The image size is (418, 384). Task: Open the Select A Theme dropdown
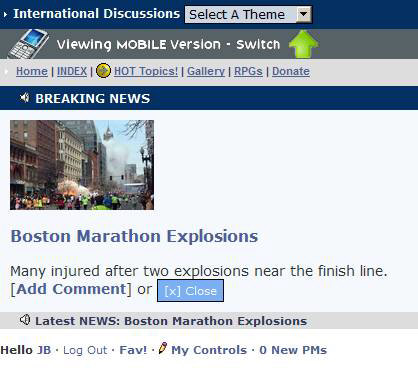[x=248, y=14]
